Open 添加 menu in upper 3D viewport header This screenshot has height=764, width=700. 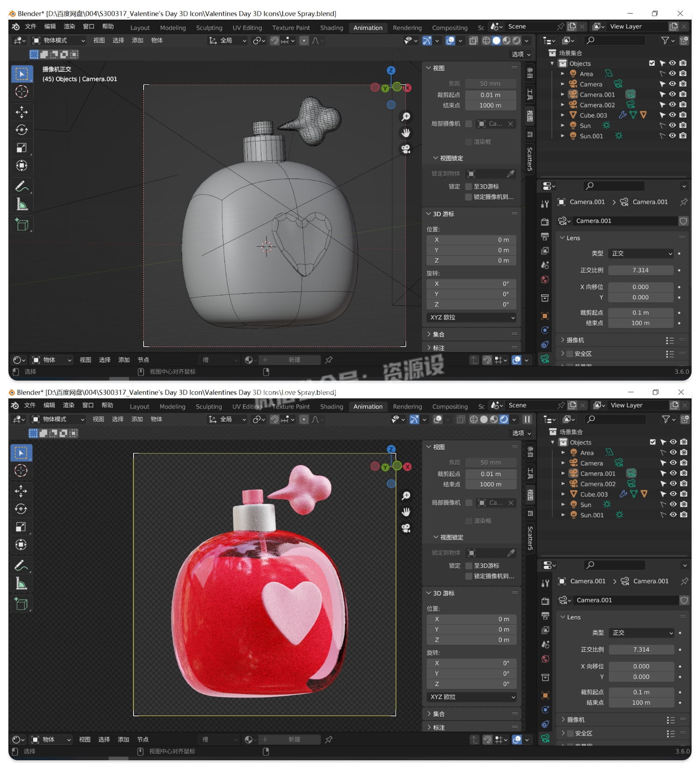pos(137,41)
